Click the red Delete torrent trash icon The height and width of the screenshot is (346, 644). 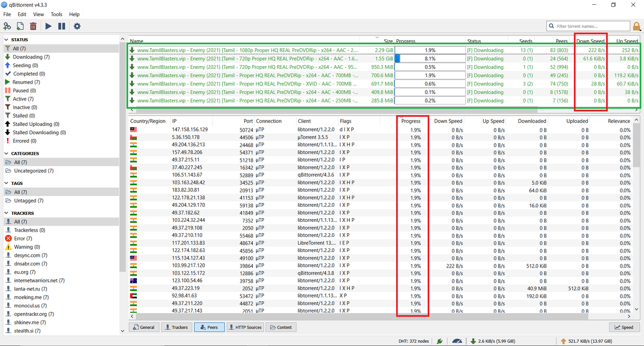[33, 26]
